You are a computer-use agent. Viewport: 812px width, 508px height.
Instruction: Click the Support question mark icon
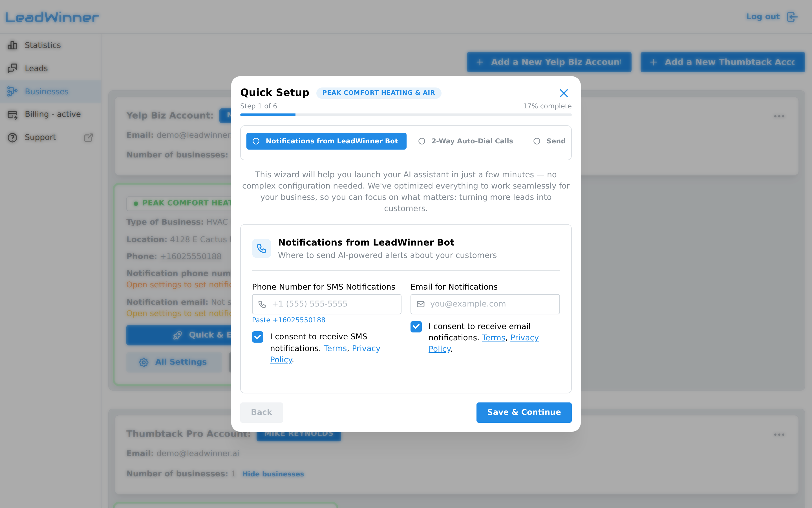coord(12,138)
